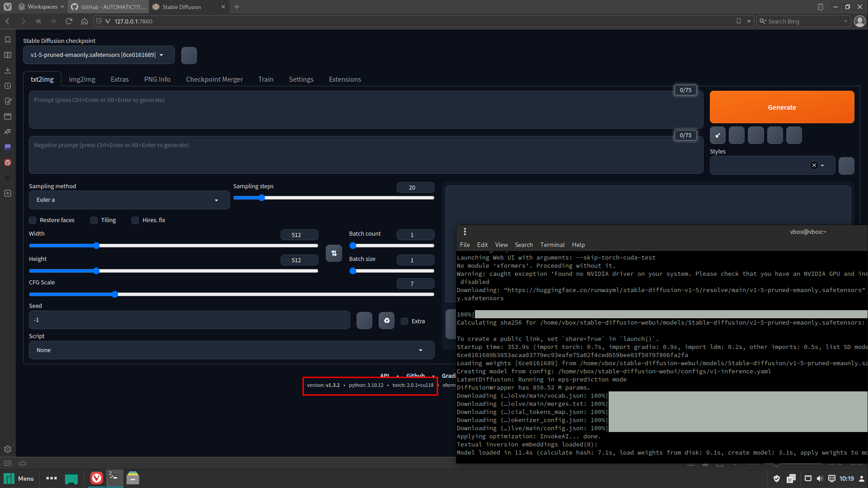868x488 pixels.
Task: Reload the page with the browser refresh icon
Action: click(x=69, y=21)
